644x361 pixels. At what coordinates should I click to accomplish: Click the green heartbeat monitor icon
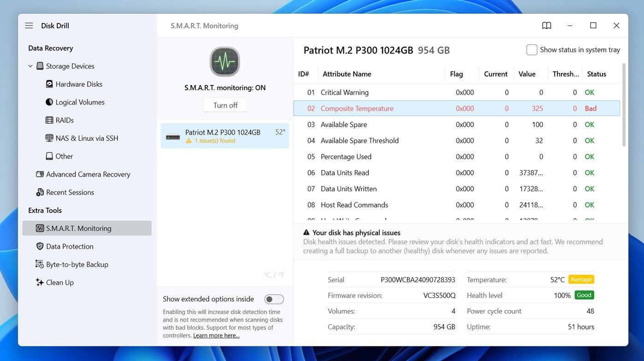point(225,61)
